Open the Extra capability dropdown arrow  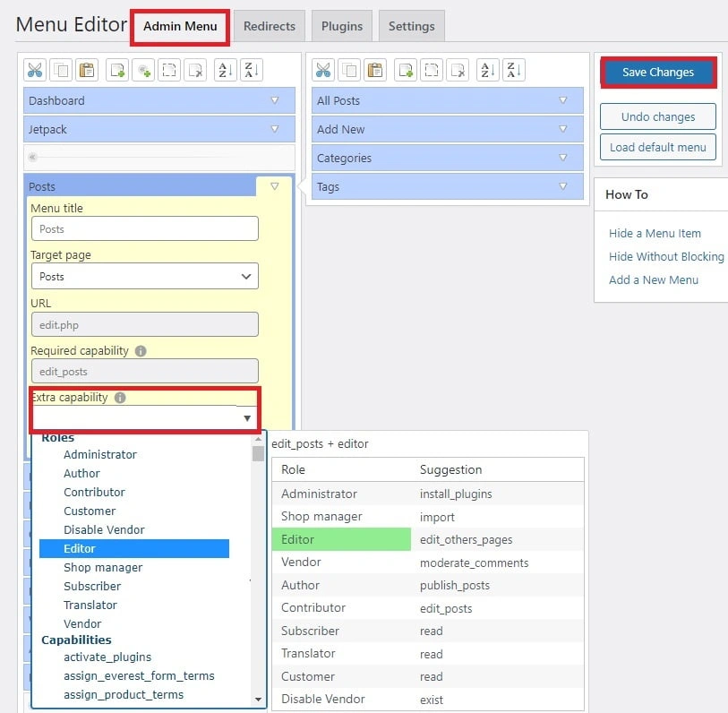pyautogui.click(x=246, y=418)
